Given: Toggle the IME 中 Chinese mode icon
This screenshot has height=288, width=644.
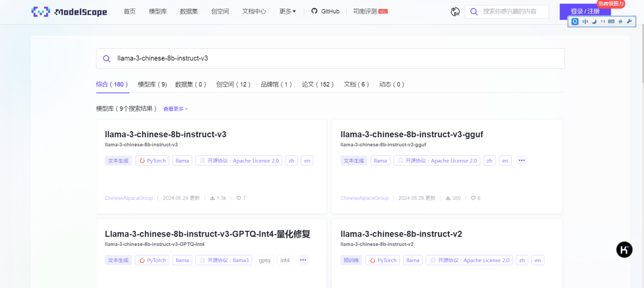Looking at the screenshot, I should tap(585, 22).
